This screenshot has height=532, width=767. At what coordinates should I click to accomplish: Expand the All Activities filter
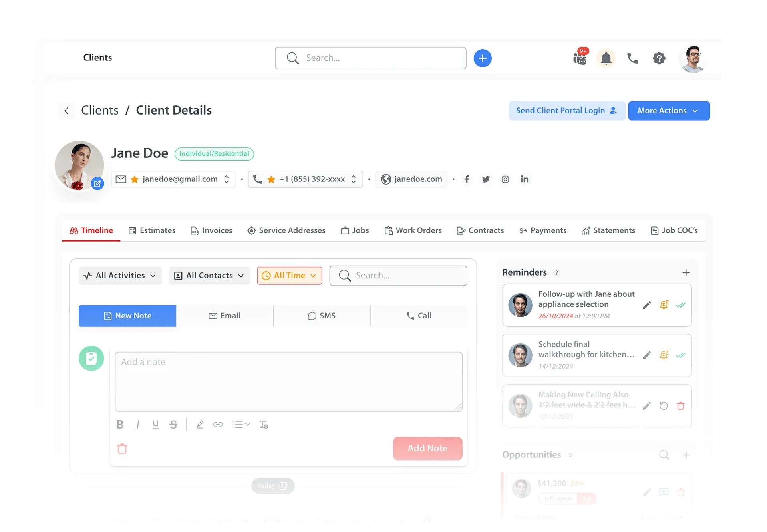(120, 276)
